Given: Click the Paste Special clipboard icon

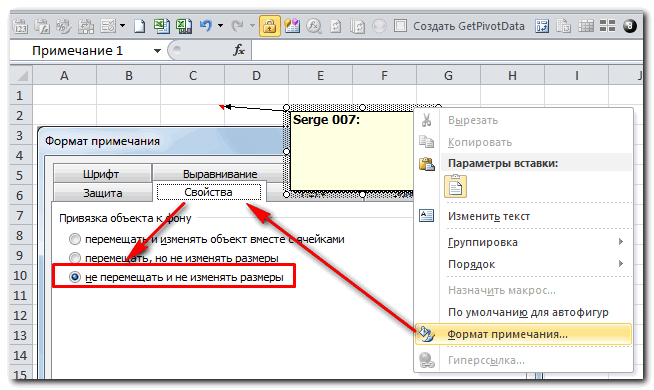Looking at the screenshot, I should pos(108,26).
